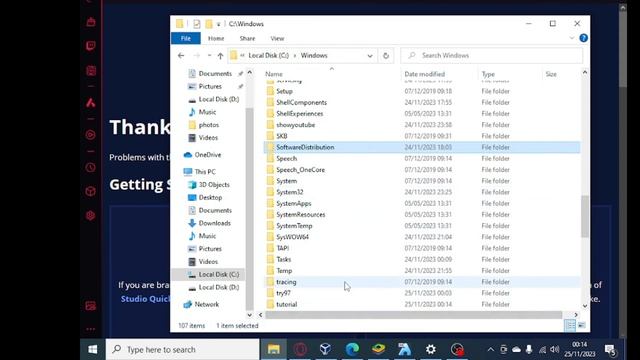The height and width of the screenshot is (360, 640).
Task: Open Opera GX sidebar extensions cube icon
Action: (91, 191)
